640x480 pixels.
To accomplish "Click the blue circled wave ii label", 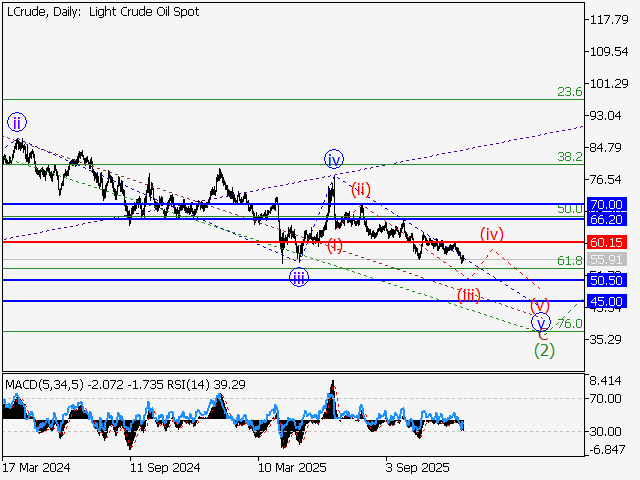I will [x=17, y=123].
